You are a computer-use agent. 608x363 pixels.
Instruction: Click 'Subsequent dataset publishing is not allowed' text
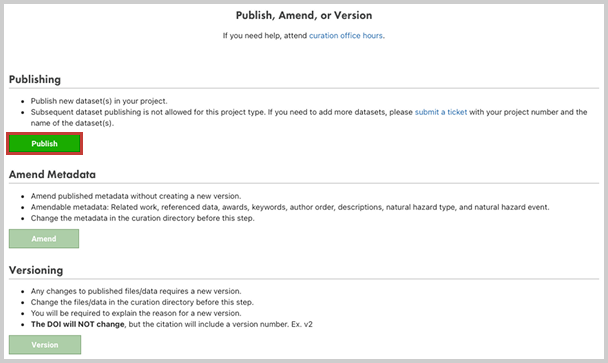coord(147,112)
